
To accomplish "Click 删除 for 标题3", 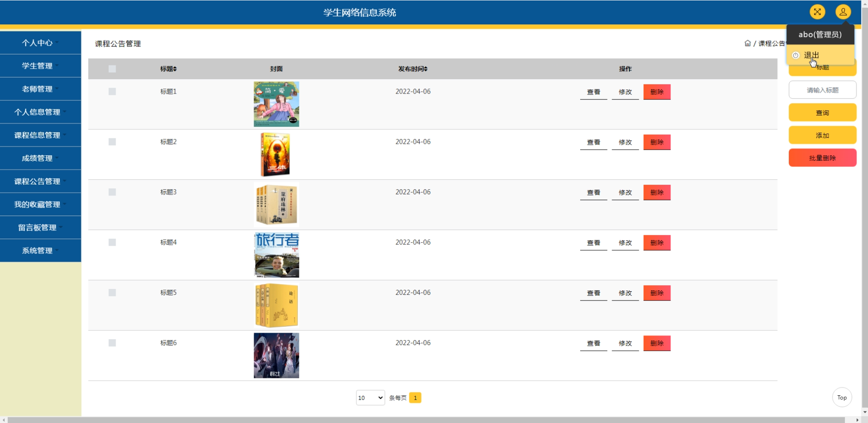I will point(657,192).
